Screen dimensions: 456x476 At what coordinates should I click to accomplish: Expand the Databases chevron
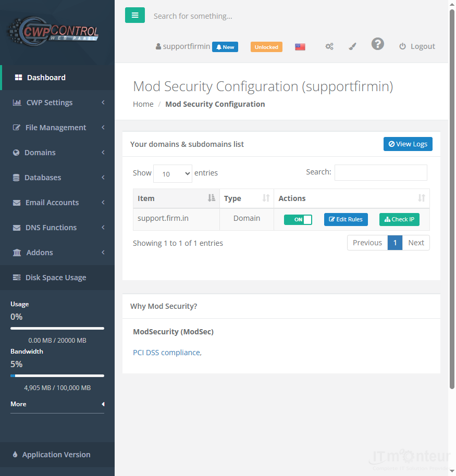coord(103,177)
